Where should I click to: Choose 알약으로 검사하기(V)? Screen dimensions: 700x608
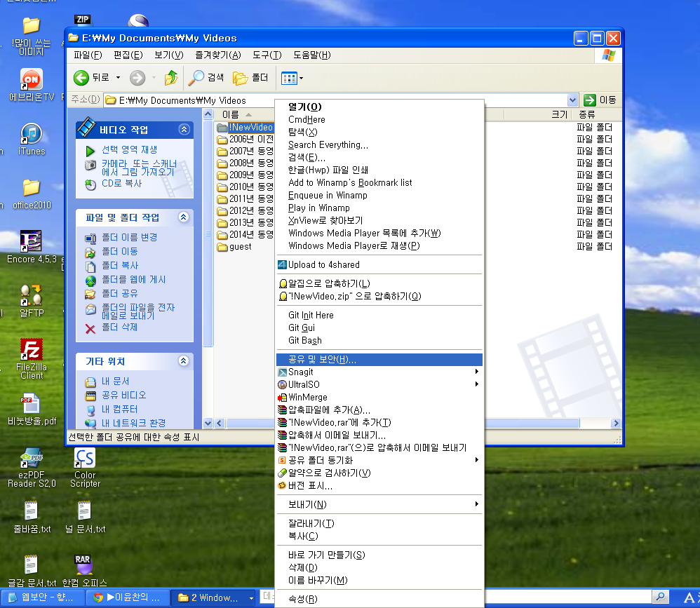pyautogui.click(x=379, y=473)
